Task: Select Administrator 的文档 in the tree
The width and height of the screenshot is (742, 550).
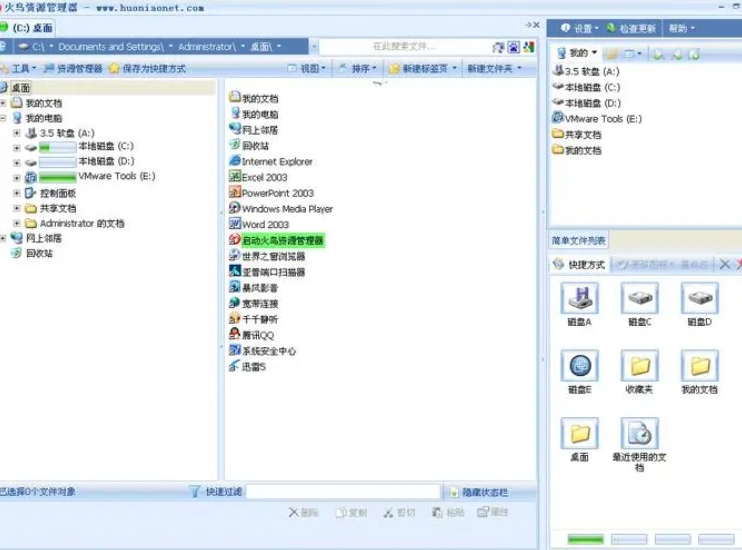Action: [82, 223]
